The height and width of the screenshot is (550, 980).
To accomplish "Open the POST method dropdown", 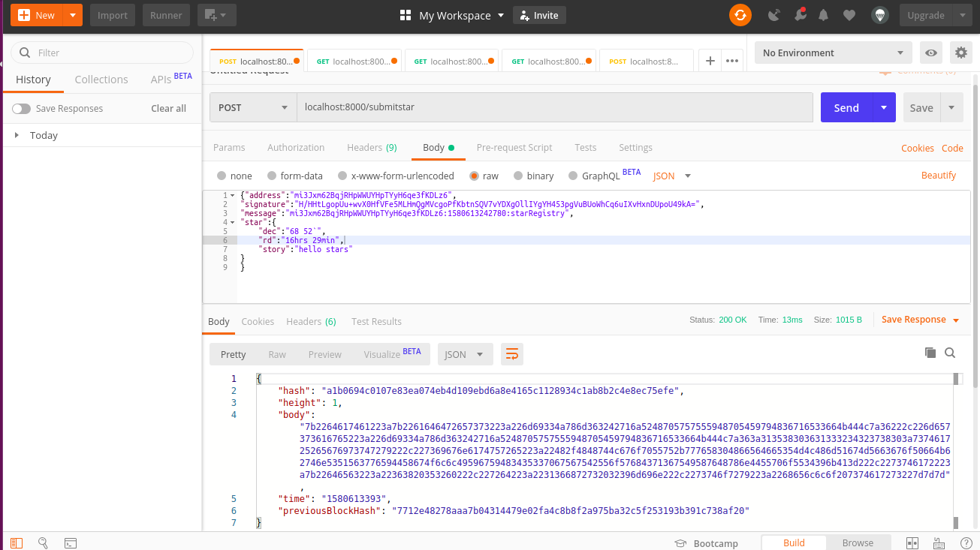I will coord(253,107).
